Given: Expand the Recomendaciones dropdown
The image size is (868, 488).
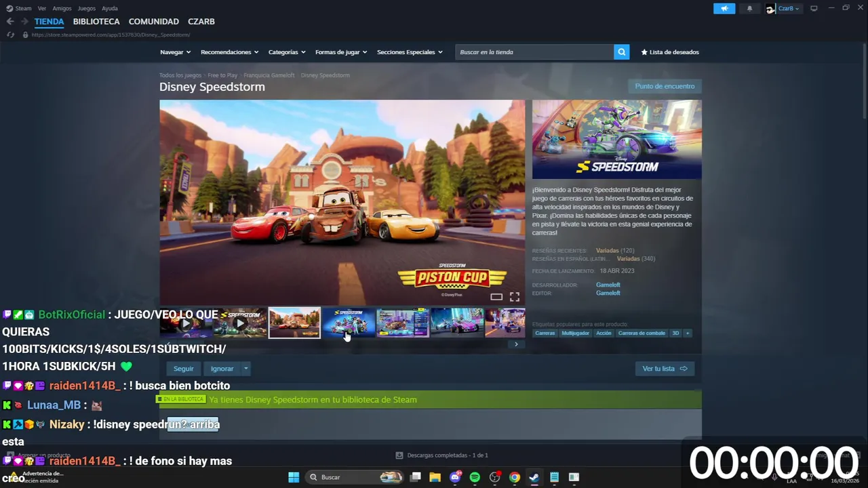Looking at the screenshot, I should (x=229, y=52).
